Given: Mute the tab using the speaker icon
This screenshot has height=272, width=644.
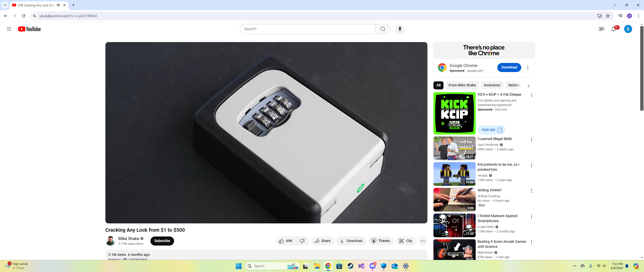Looking at the screenshot, I should click(x=58, y=5).
